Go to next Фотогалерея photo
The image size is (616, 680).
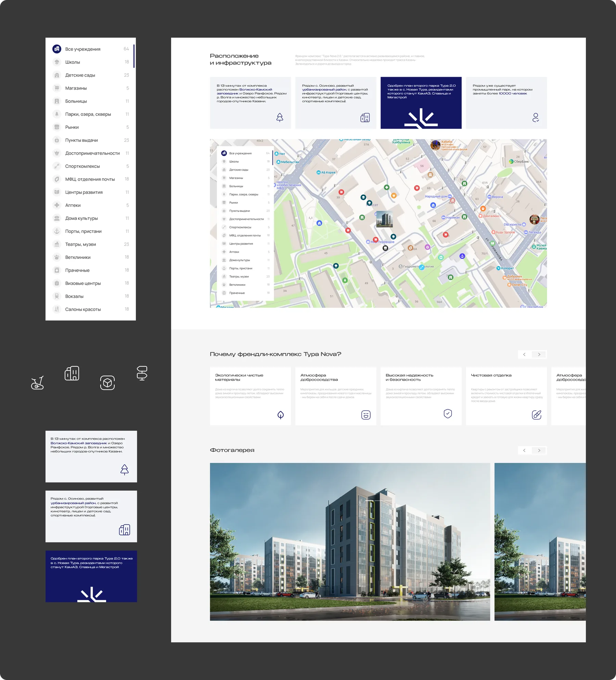coord(539,450)
